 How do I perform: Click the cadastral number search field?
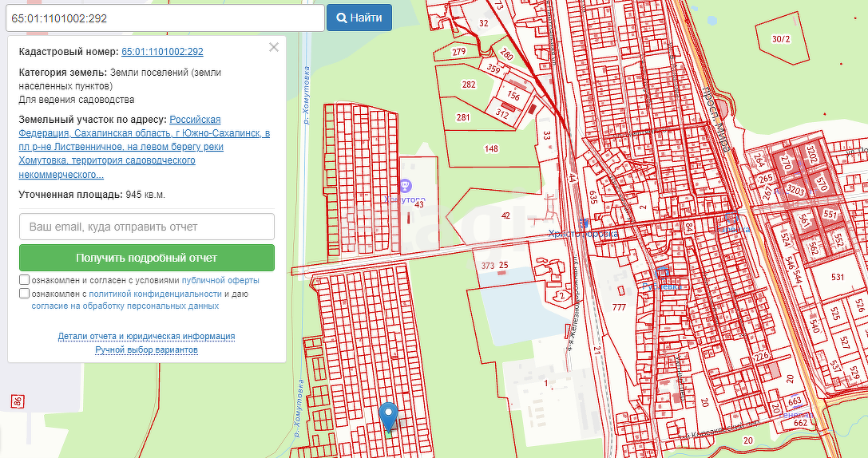pyautogui.click(x=164, y=18)
